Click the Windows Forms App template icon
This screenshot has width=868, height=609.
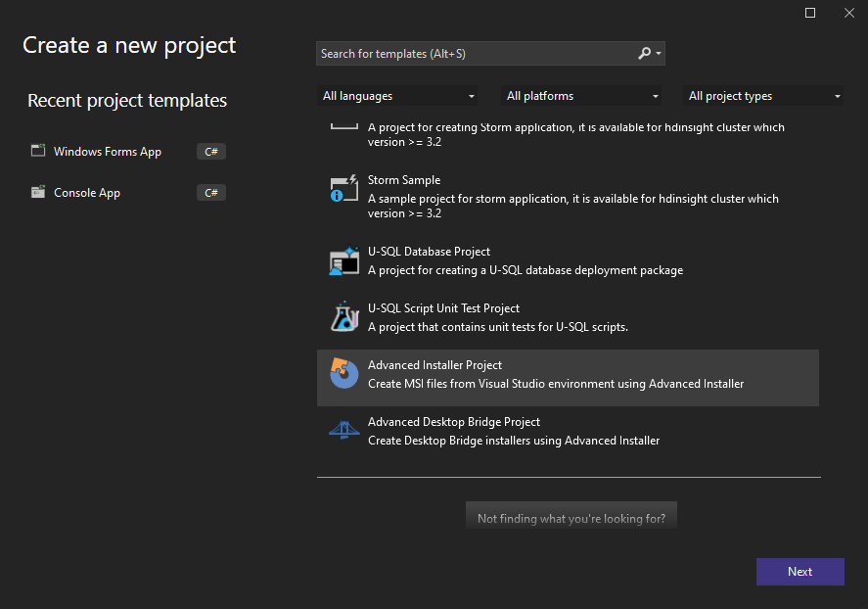[x=37, y=151]
